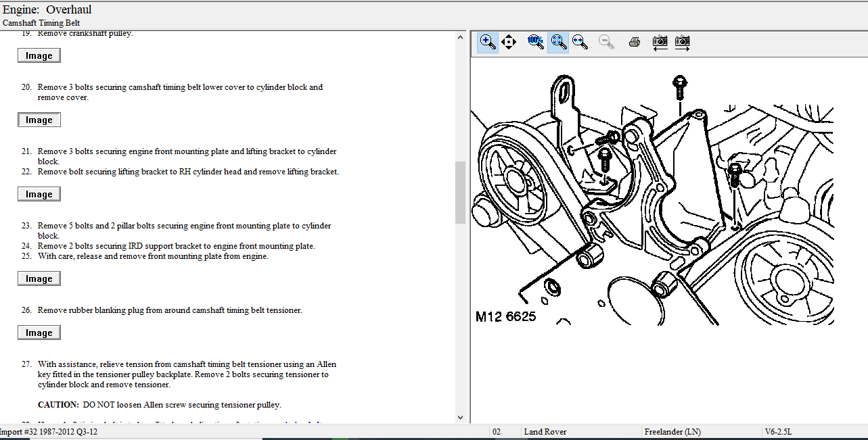Select the zoom in magnifier tool
Viewport: 868px width, 440px height.
coord(488,42)
